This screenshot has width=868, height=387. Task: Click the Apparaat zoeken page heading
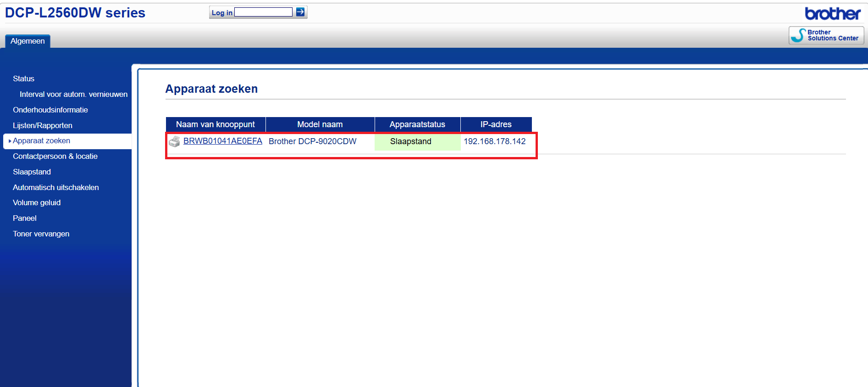[x=211, y=89]
